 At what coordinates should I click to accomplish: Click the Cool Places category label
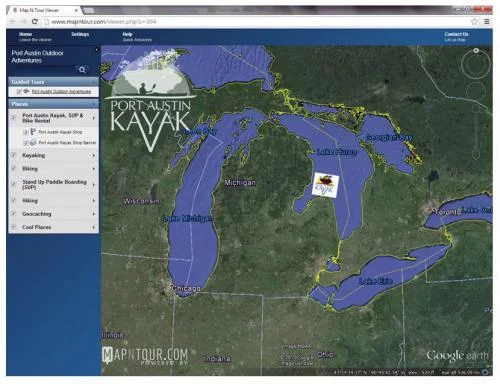coord(37,227)
